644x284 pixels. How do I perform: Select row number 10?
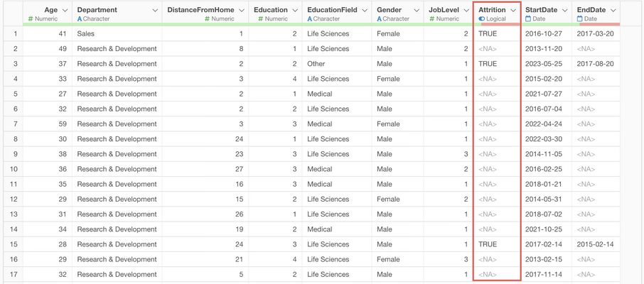point(15,169)
